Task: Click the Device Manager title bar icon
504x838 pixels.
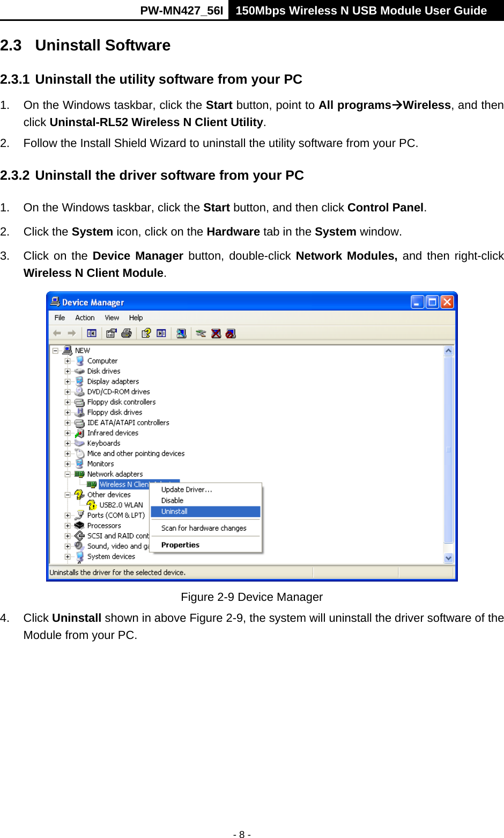Action: click(55, 302)
